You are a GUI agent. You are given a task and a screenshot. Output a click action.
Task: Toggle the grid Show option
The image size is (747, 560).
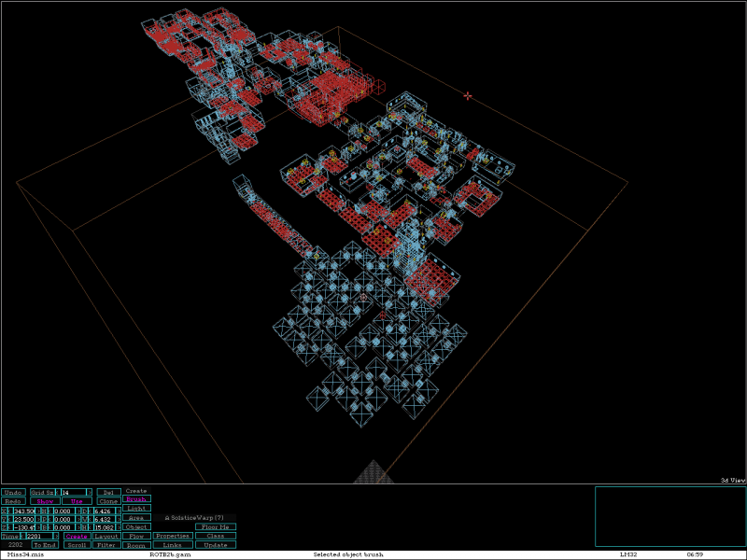[45, 501]
